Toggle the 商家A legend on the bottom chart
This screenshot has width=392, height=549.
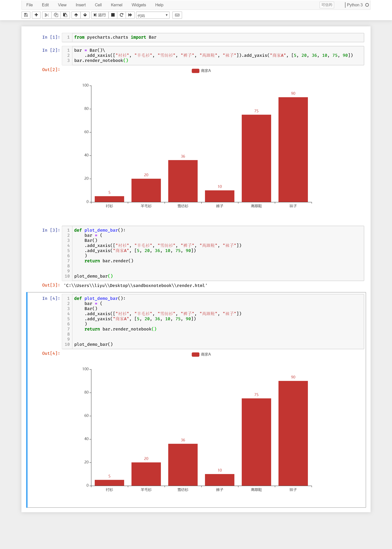pyautogui.click(x=201, y=354)
